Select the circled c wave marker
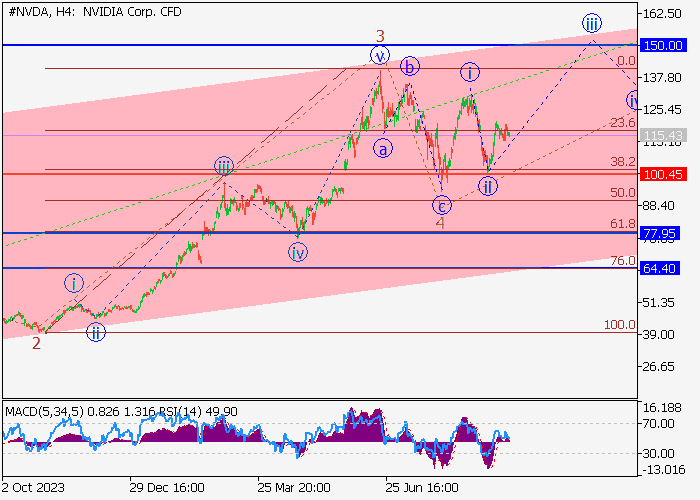Viewport: 700px width, 500px height. pyautogui.click(x=442, y=206)
